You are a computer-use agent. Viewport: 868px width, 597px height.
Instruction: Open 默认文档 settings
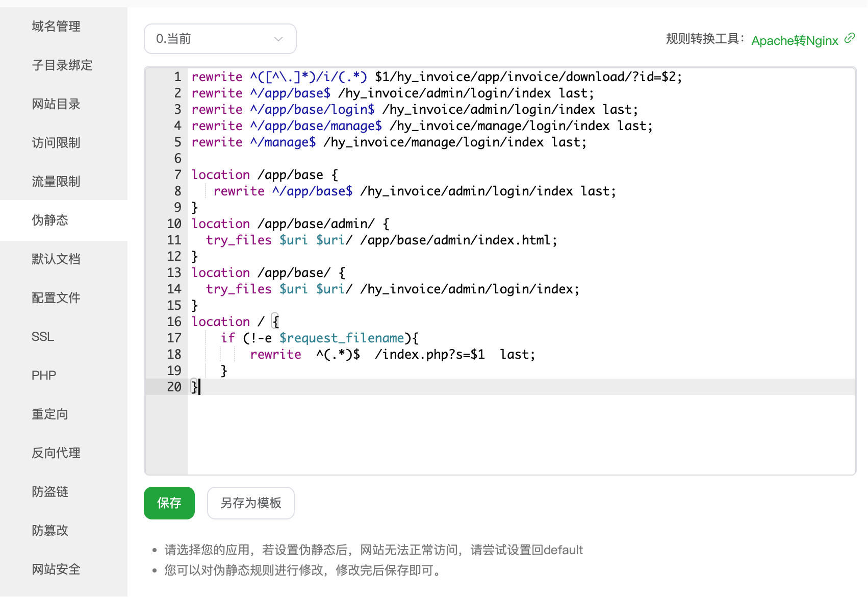[56, 259]
